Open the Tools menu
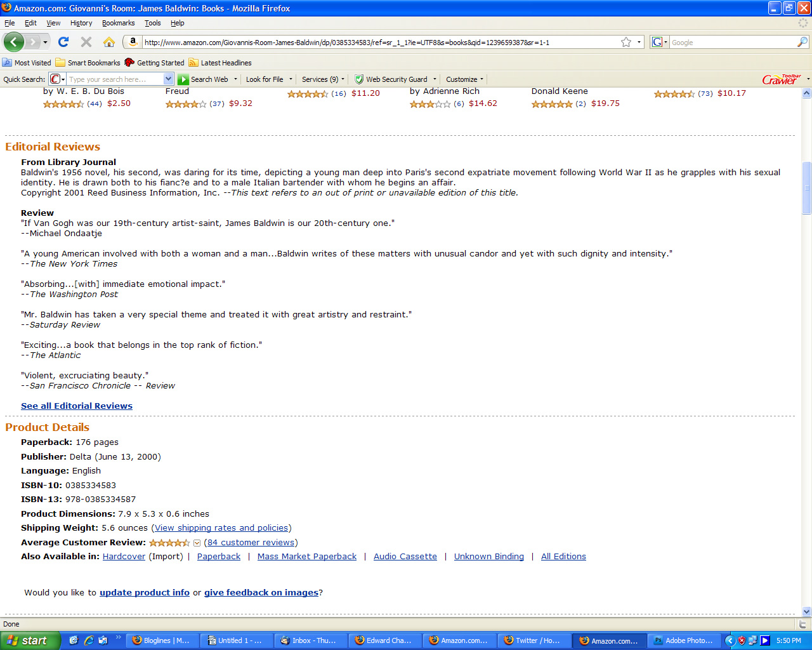The height and width of the screenshot is (650, 812). point(152,23)
